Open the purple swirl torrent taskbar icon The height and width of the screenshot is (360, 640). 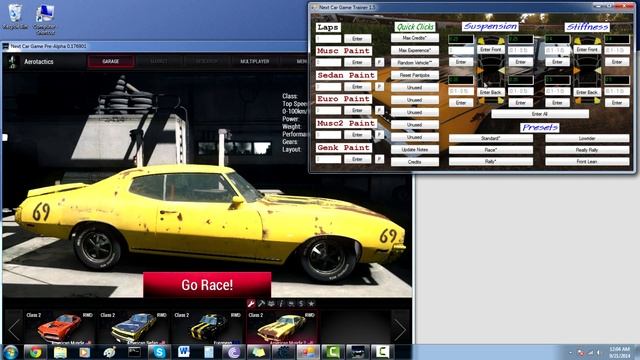pyautogui.click(x=233, y=352)
